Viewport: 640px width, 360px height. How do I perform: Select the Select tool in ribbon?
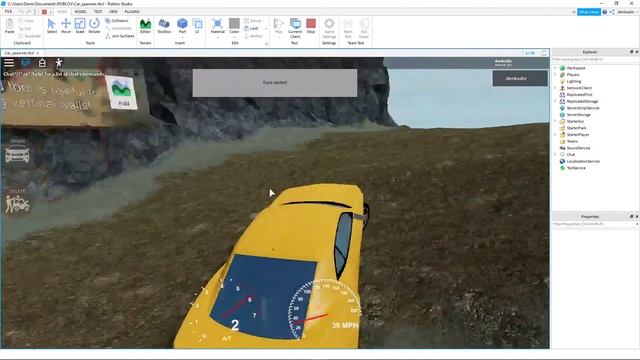tap(51, 26)
